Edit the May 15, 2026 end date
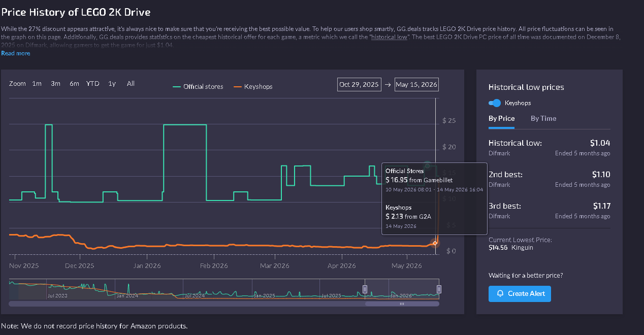The image size is (644, 335). [416, 85]
